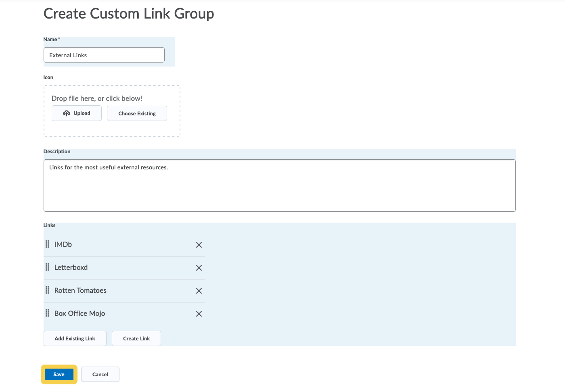565x392 pixels.
Task: Cancel creating the link group
Action: pos(100,374)
